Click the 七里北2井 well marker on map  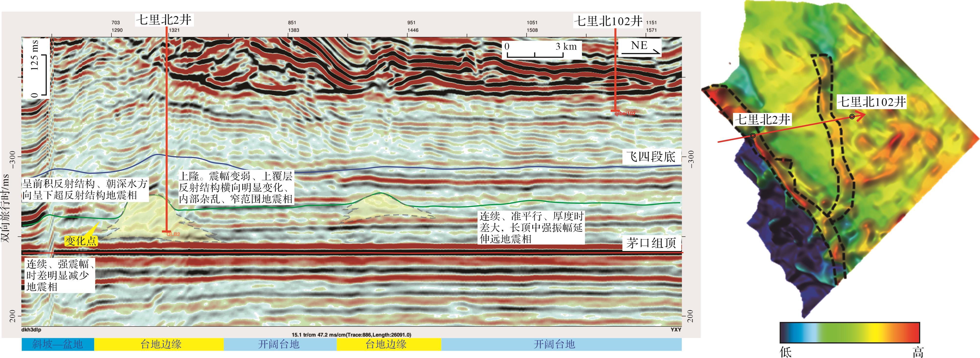[753, 136]
